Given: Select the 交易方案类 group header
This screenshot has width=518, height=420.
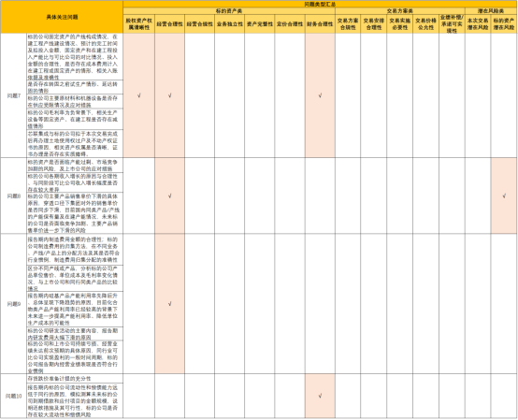Looking at the screenshot, I should click(x=400, y=11).
